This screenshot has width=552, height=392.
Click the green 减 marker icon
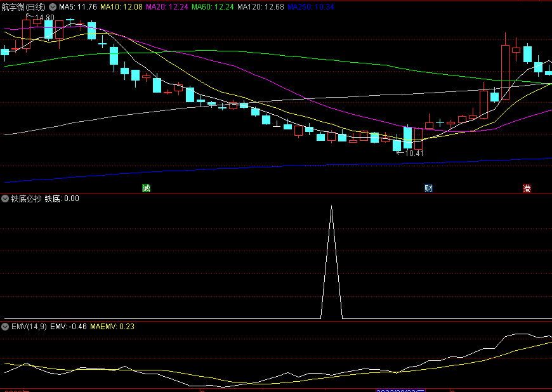146,188
